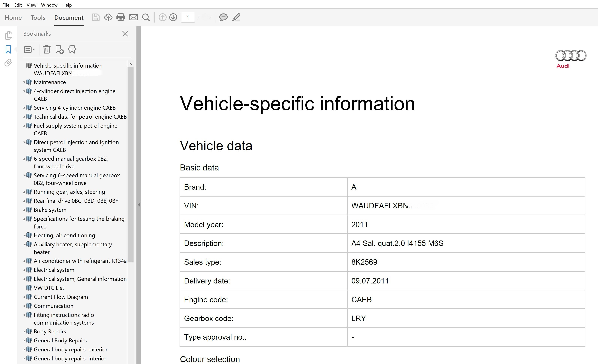Toggle Page Thumbnails panel icon
Image resolution: width=598 pixels, height=364 pixels.
coord(8,36)
